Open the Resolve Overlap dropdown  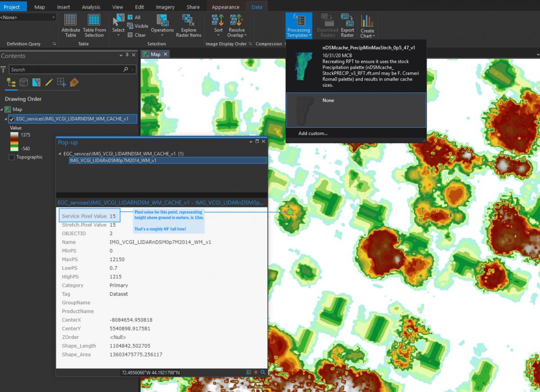coord(236,26)
